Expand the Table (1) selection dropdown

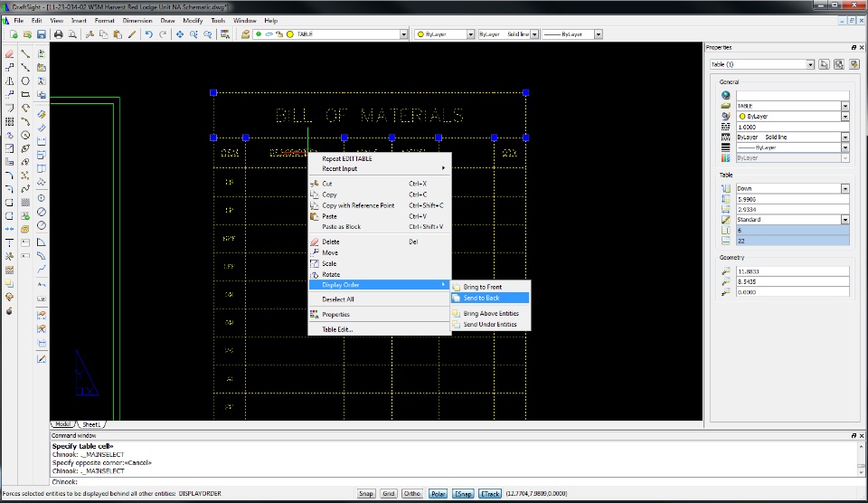click(x=811, y=64)
